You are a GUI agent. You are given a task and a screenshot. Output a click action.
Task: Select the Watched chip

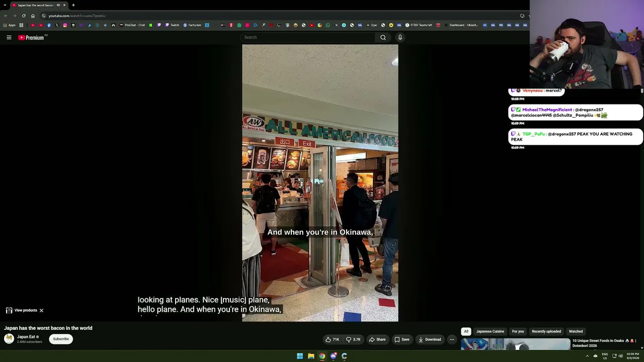point(576,331)
